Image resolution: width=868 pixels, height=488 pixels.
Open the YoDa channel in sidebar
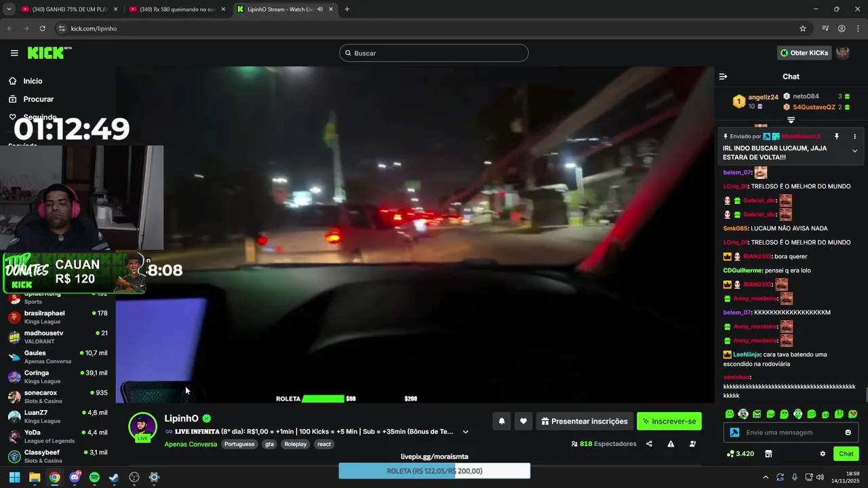point(58,436)
